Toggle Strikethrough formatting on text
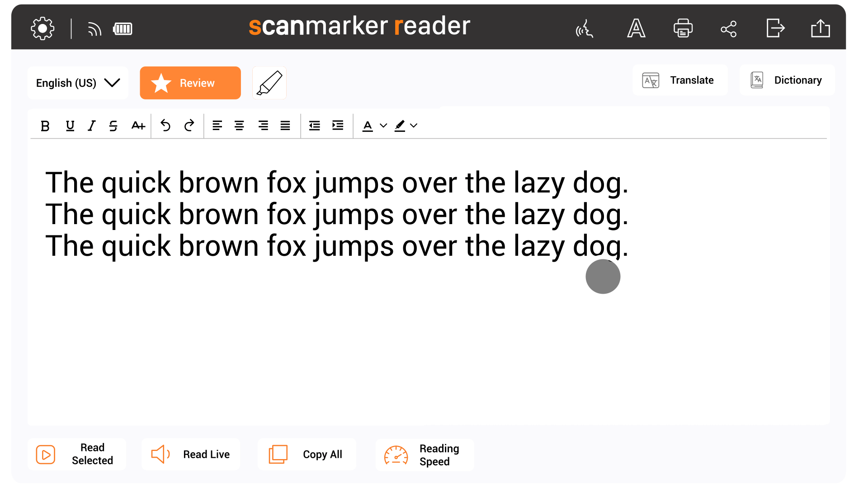Image resolution: width=868 pixels, height=488 pixels. coord(114,125)
